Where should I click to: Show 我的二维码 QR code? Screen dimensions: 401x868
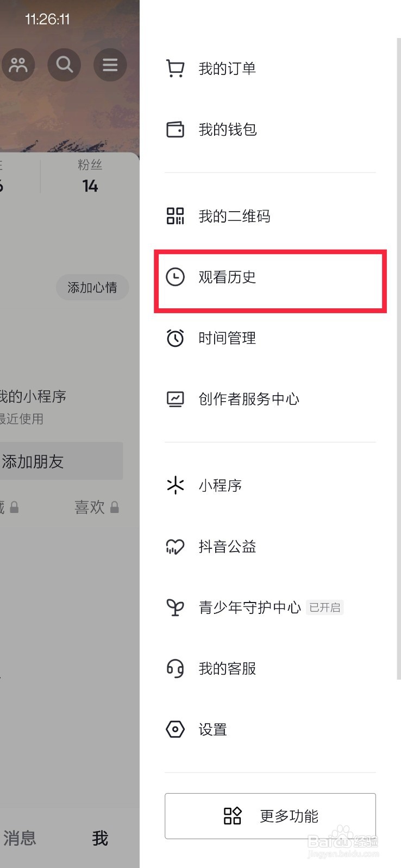234,217
